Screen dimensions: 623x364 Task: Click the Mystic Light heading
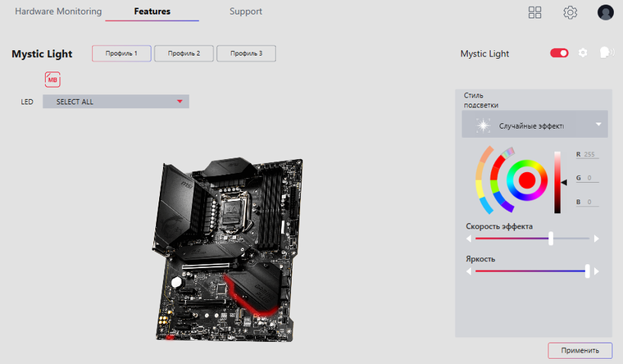click(42, 53)
